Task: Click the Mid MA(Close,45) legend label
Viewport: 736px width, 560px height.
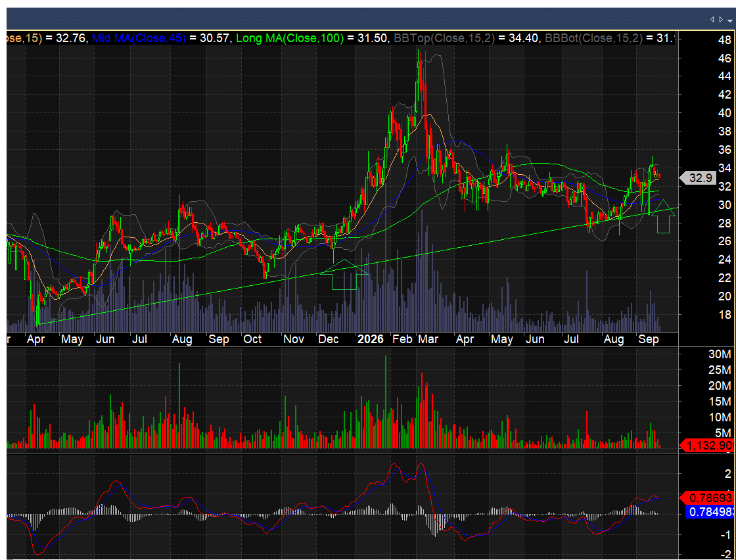Action: click(x=139, y=38)
